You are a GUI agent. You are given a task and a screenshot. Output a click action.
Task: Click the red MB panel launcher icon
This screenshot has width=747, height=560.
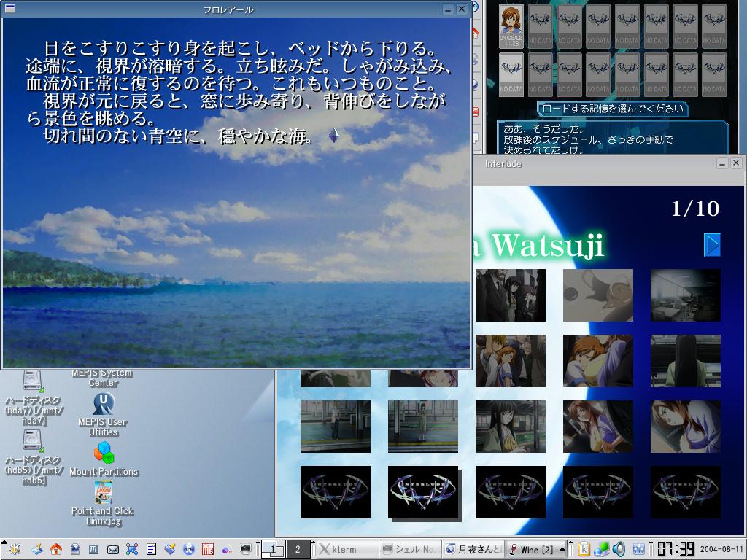pyautogui.click(x=208, y=549)
